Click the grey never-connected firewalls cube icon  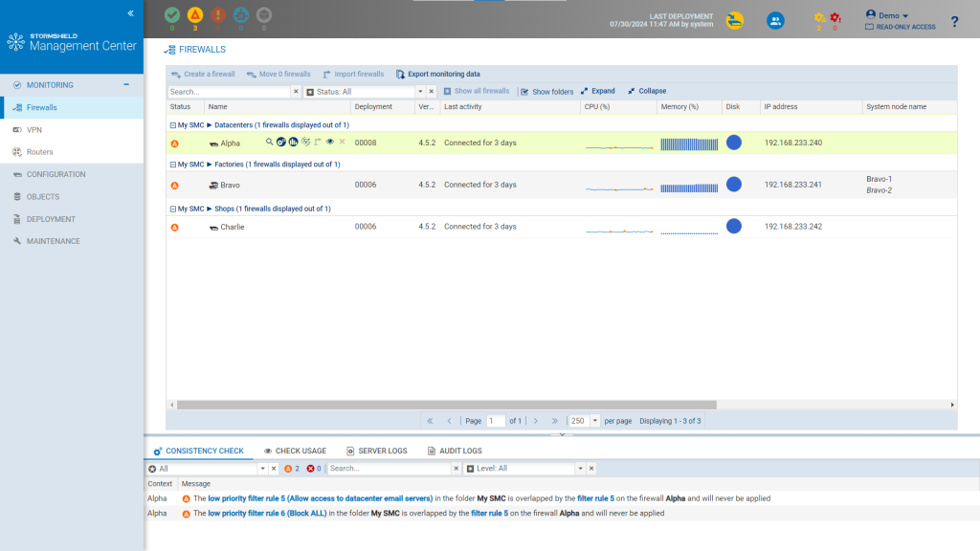264,15
